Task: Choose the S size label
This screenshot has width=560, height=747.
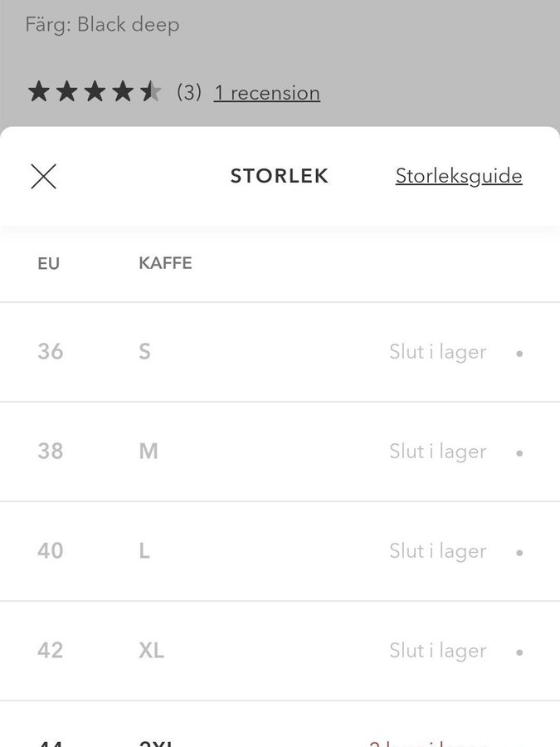Action: coord(144,352)
